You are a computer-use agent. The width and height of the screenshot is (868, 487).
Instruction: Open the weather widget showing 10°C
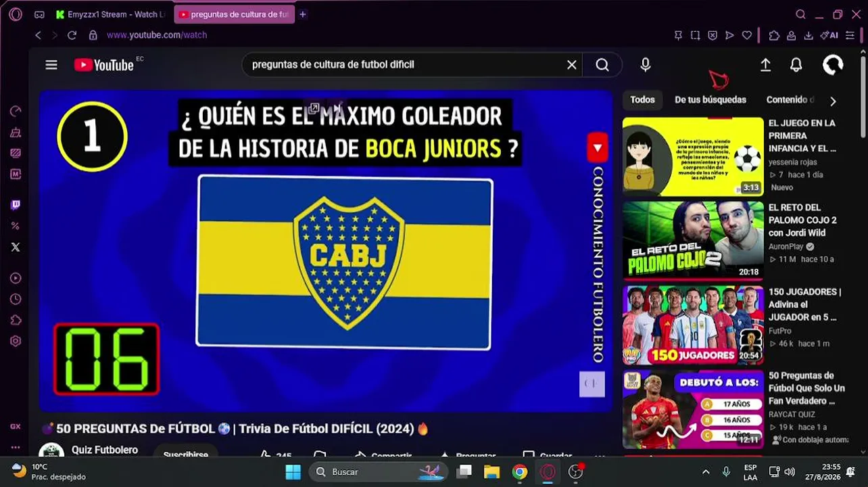coord(49,471)
